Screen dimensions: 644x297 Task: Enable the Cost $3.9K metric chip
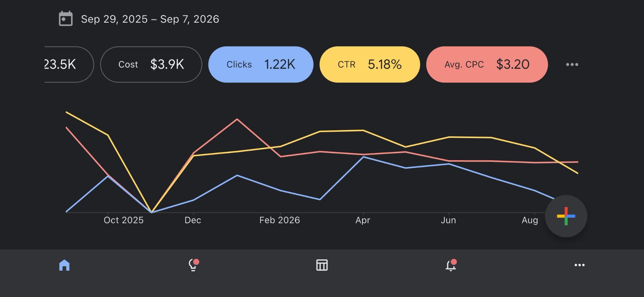[x=151, y=64]
